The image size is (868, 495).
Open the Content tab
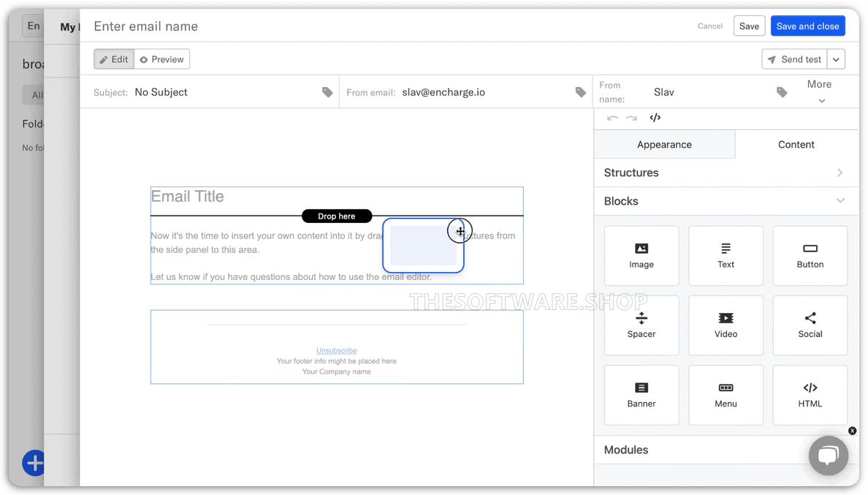coord(796,145)
